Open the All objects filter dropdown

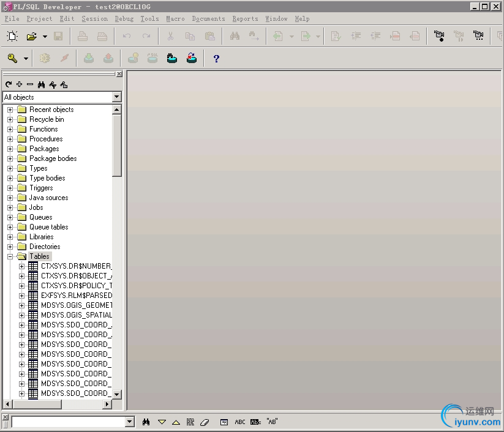[x=117, y=97]
